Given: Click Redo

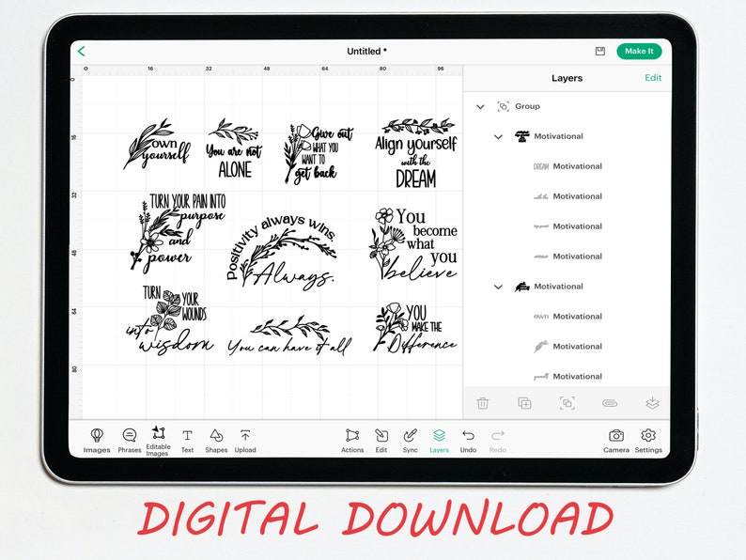Looking at the screenshot, I should point(498,440).
